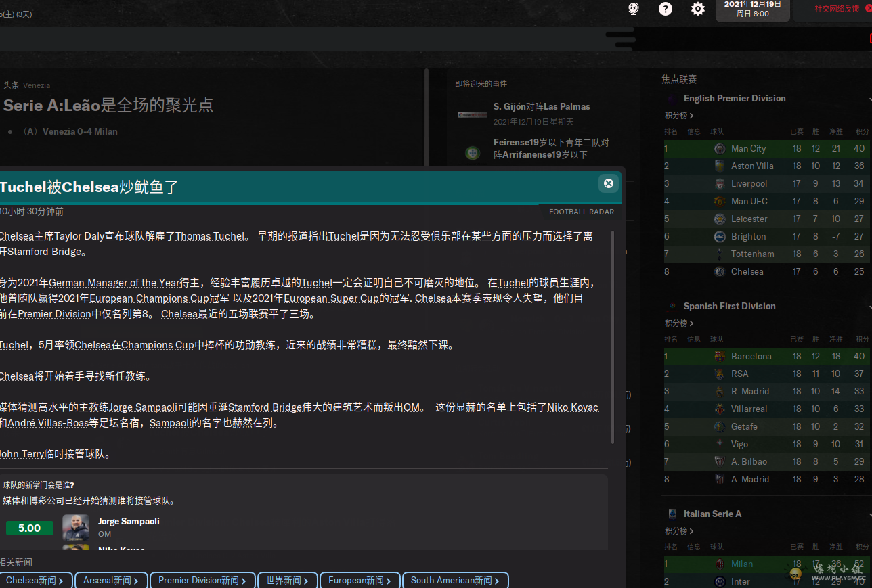Click the R. Madrid club badge
The height and width of the screenshot is (588, 872).
click(x=720, y=391)
